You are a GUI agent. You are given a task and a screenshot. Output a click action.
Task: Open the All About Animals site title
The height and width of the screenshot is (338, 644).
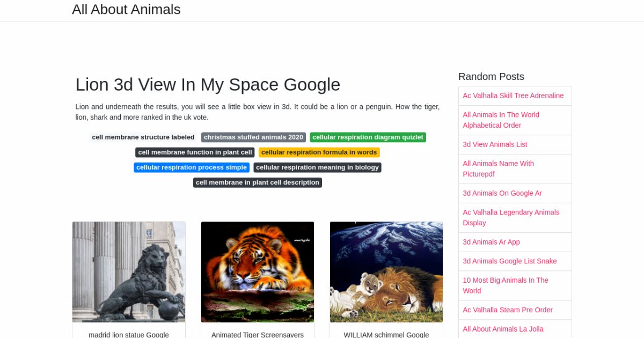pos(126,10)
